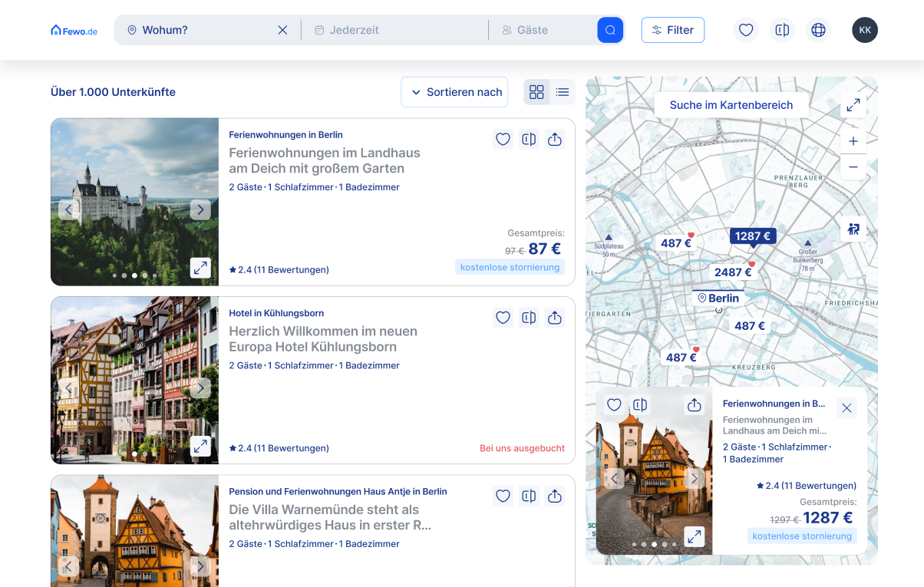Screen dimensions: 924x587
Task: Share the map preview card listing
Action: 695,405
